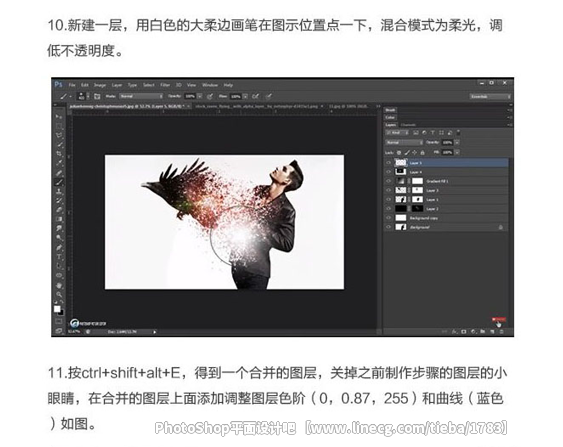The height and width of the screenshot is (447, 563).
Task: Expand the collapsed Color panel tab
Action: (390, 117)
